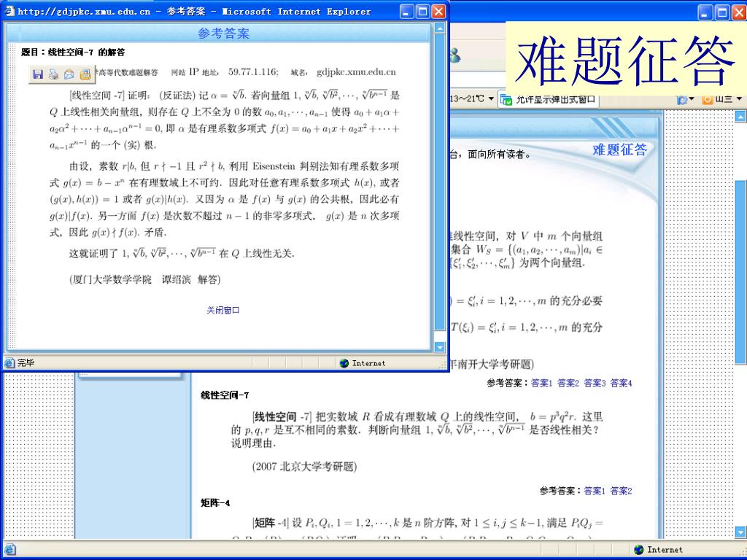Click the gear tool icon in back toolbar
The image size is (747, 560).
(682, 99)
